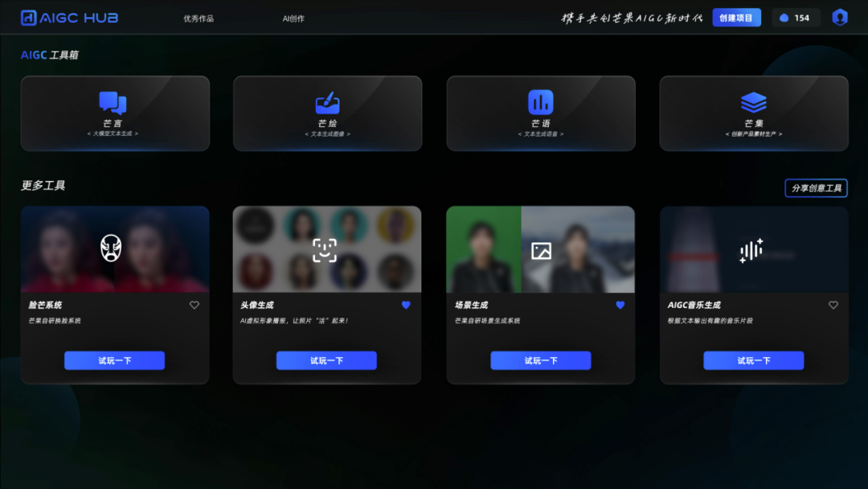This screenshot has height=489, width=868.
Task: Like the AIGC音乐生成 tool heart
Action: coord(833,305)
